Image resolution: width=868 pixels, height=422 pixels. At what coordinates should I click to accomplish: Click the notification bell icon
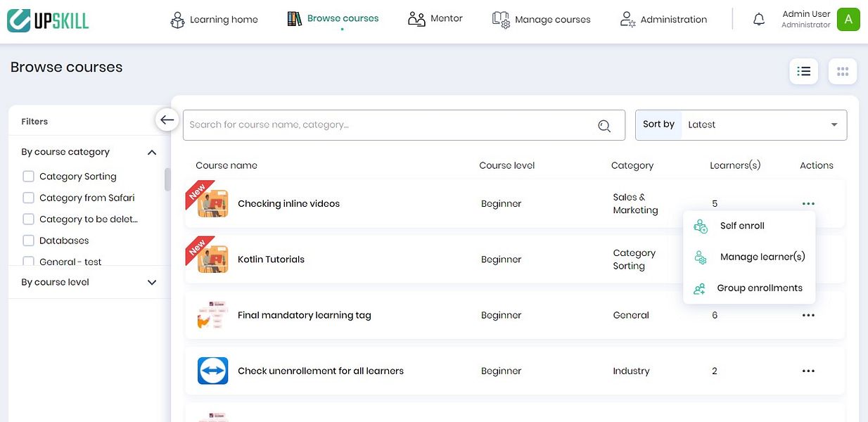coord(758,20)
